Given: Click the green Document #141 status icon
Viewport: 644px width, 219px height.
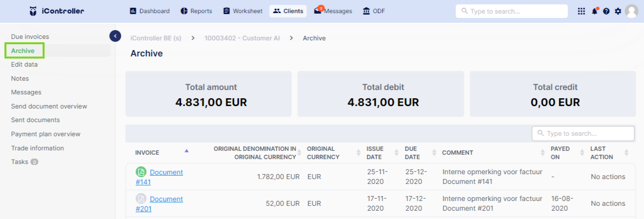Looking at the screenshot, I should pyautogui.click(x=141, y=172).
